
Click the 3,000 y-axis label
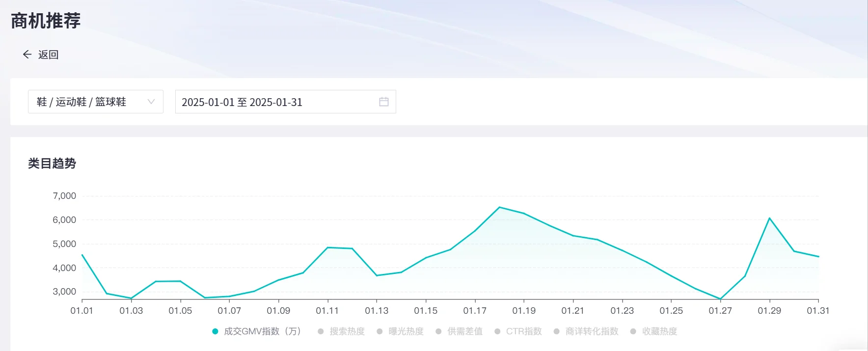64,292
